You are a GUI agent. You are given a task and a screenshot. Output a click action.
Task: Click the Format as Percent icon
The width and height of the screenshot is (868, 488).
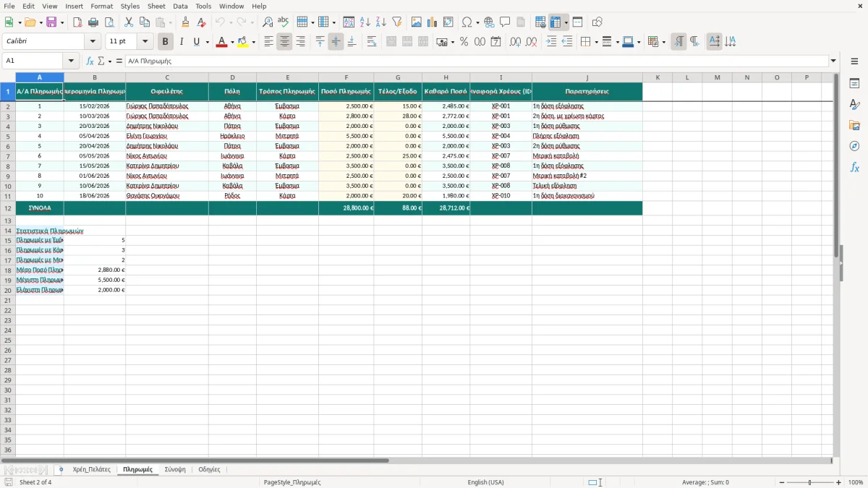[x=464, y=42]
